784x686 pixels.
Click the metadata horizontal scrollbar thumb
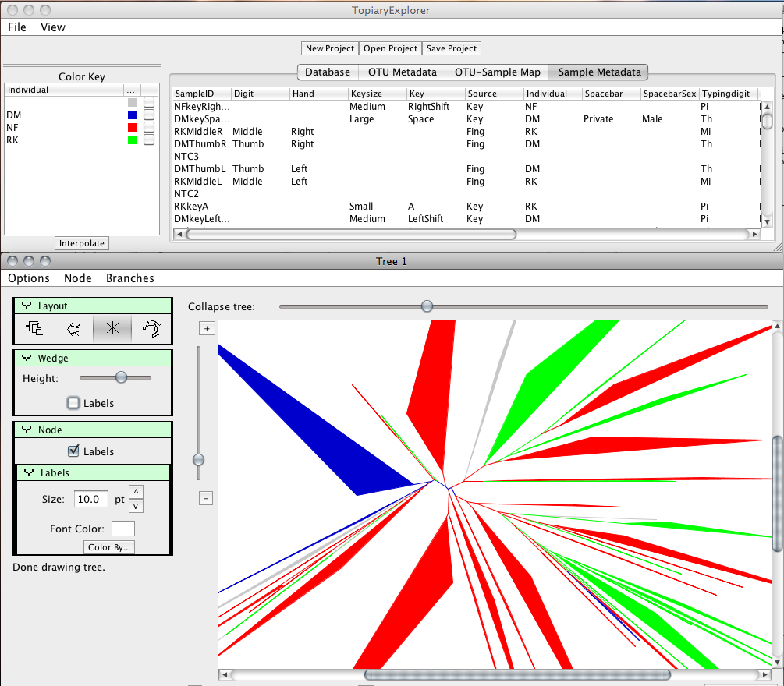click(x=351, y=234)
